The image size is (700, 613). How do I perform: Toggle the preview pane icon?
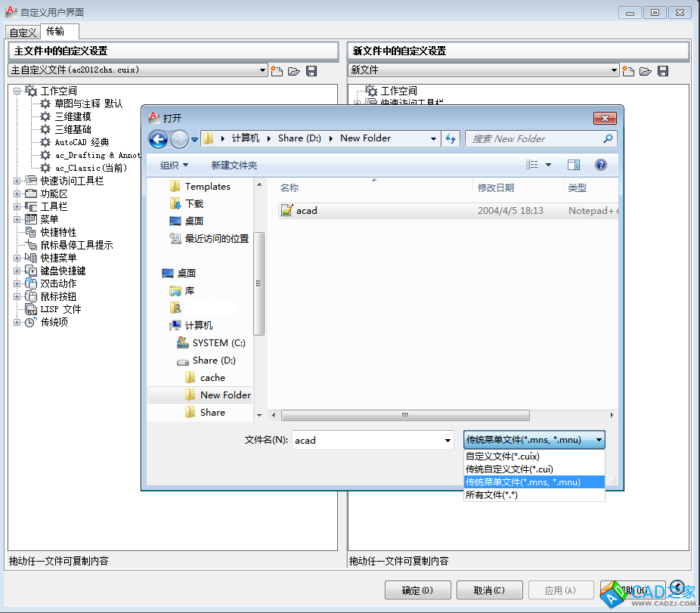pos(574,165)
